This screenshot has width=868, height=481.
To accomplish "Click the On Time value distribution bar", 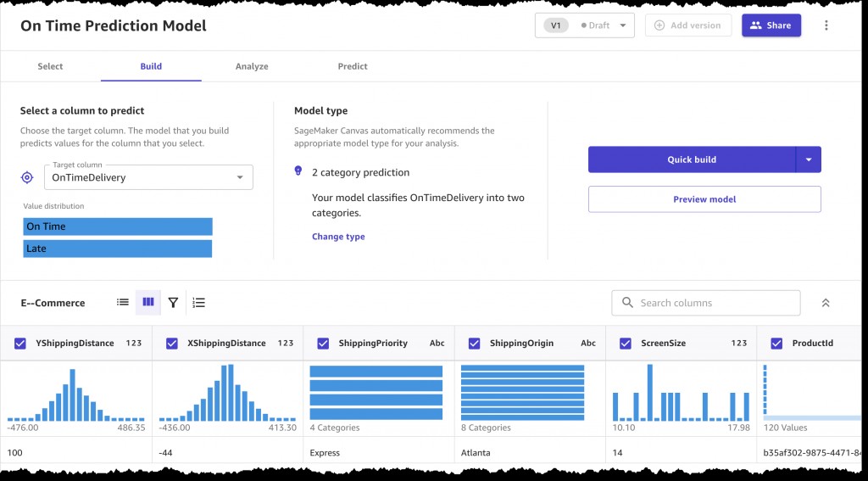I will click(x=118, y=227).
